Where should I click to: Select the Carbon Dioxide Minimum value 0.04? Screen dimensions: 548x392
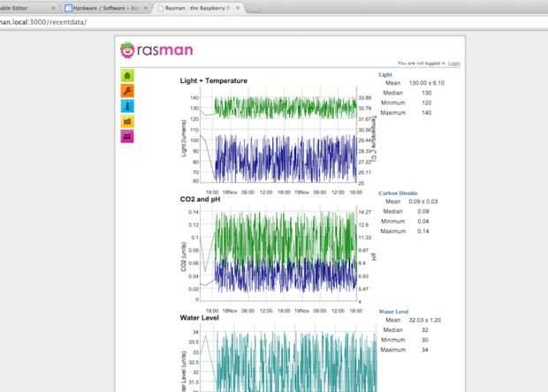pyautogui.click(x=422, y=222)
